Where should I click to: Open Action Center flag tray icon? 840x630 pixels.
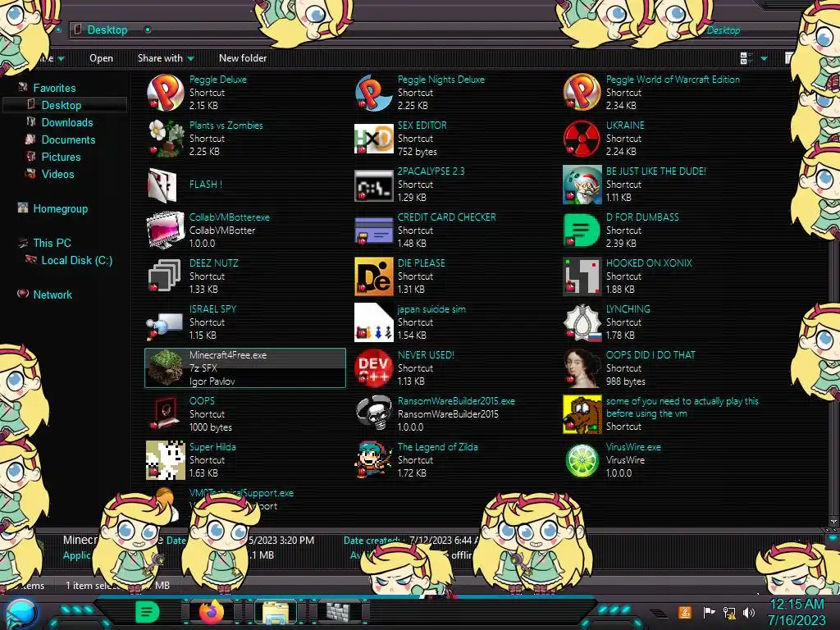pos(709,612)
